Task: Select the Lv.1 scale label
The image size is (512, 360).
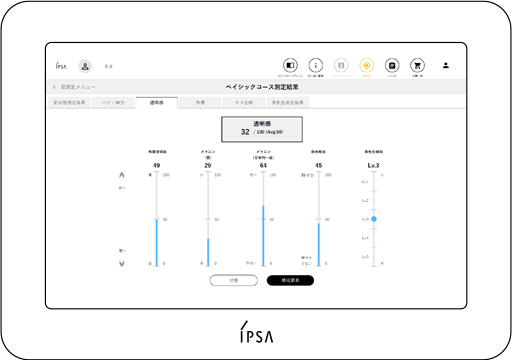Action: (365, 182)
